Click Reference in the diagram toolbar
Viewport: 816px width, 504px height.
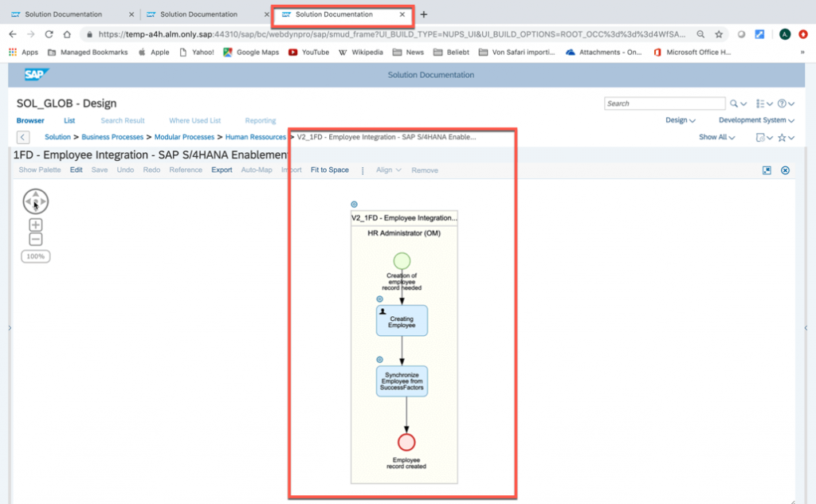186,170
